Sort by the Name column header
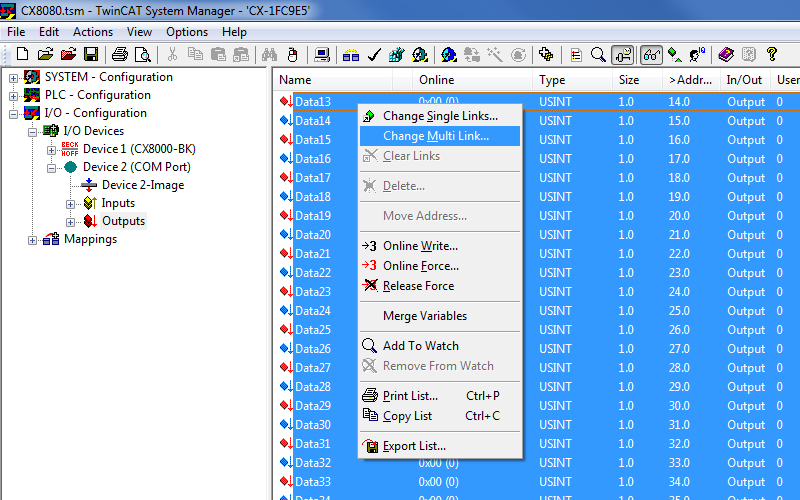800x500 pixels. [333, 80]
